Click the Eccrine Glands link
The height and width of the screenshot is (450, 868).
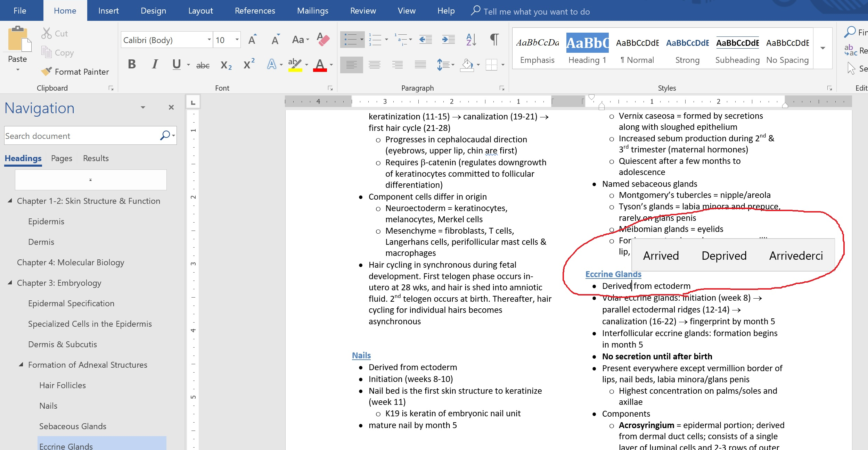point(613,274)
